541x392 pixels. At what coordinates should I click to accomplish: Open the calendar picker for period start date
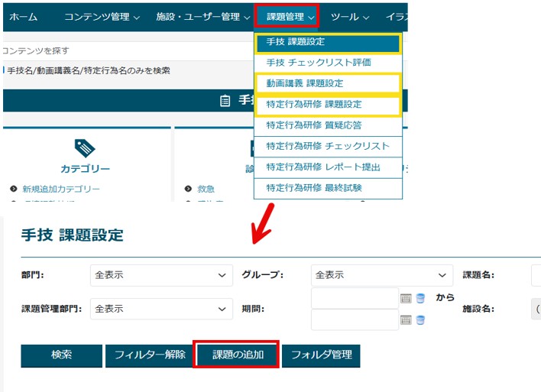406,298
